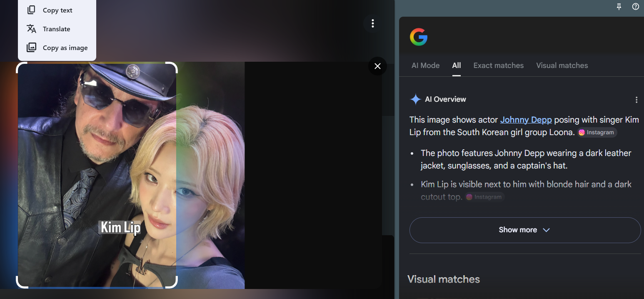The width and height of the screenshot is (644, 299).
Task: Click the Instagram chip after cutout top
Action: [x=484, y=197]
